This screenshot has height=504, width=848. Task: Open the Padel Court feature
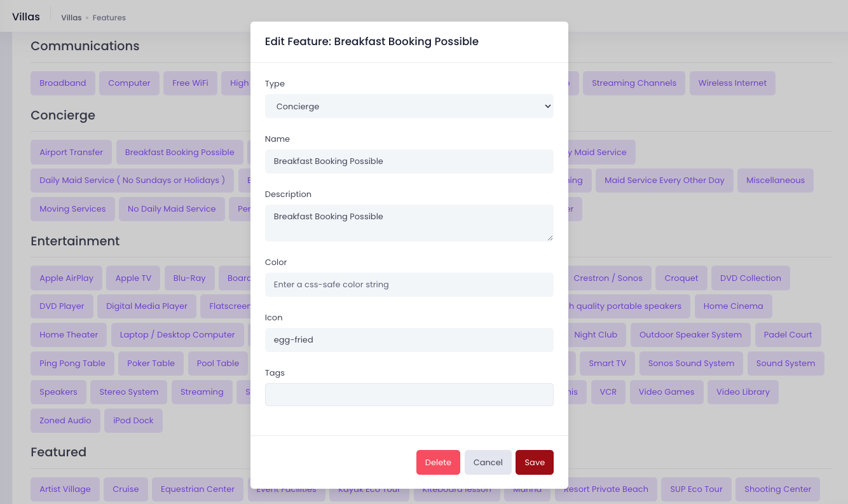point(788,335)
